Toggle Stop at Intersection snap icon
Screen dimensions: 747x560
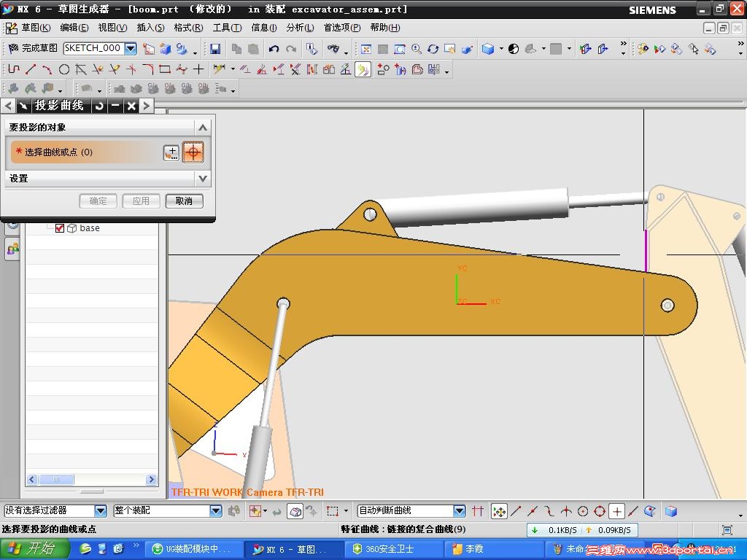click(477, 511)
